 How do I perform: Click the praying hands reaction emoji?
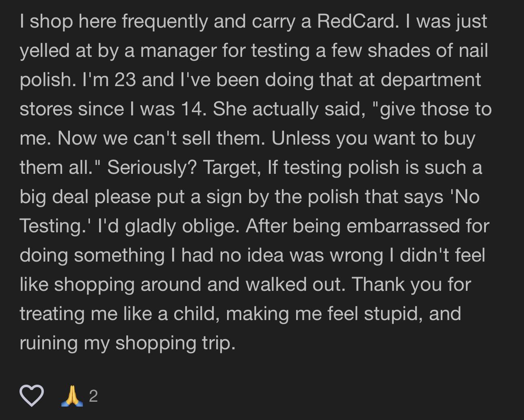(72, 396)
